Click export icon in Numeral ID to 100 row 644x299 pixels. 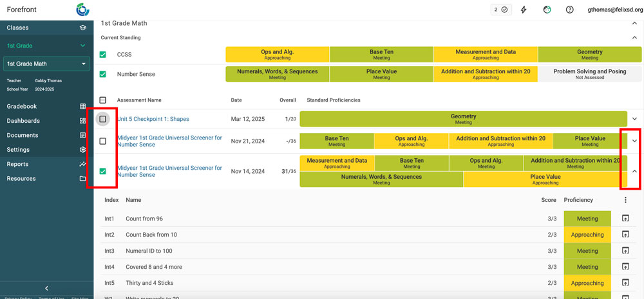625,251
